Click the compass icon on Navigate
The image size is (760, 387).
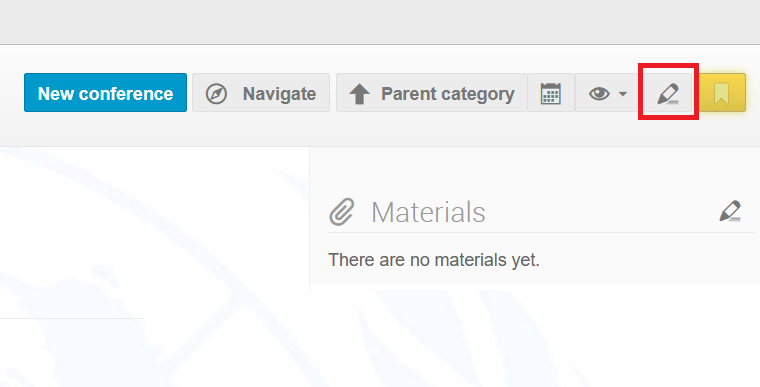(216, 93)
